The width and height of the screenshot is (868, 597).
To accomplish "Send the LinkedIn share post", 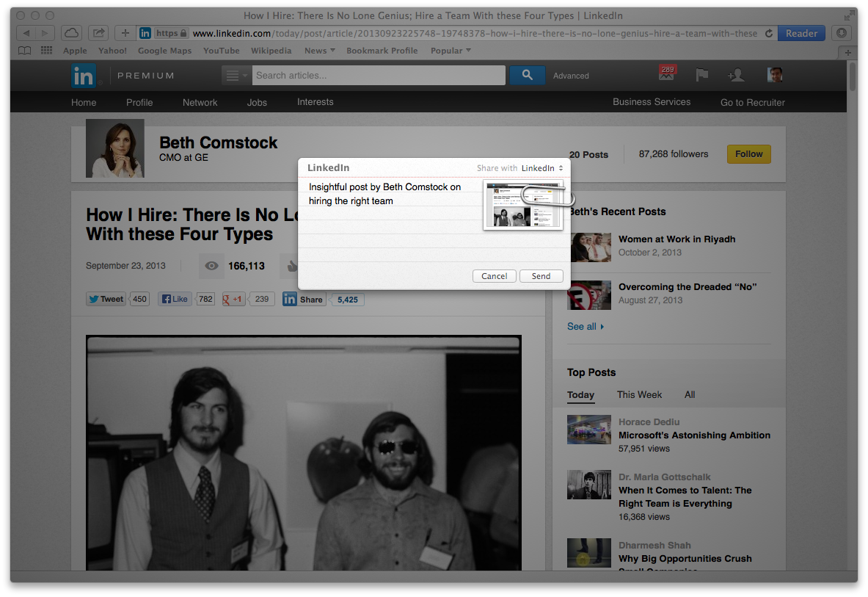I will (541, 276).
